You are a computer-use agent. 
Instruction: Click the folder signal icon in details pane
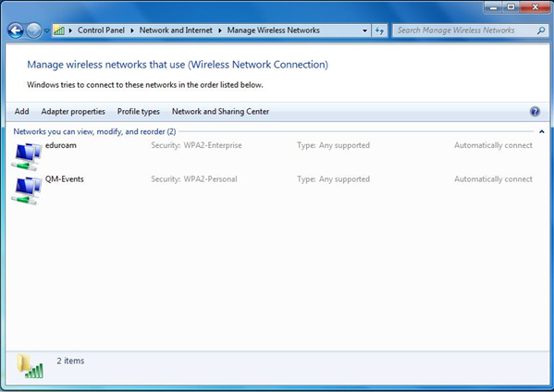(31, 366)
